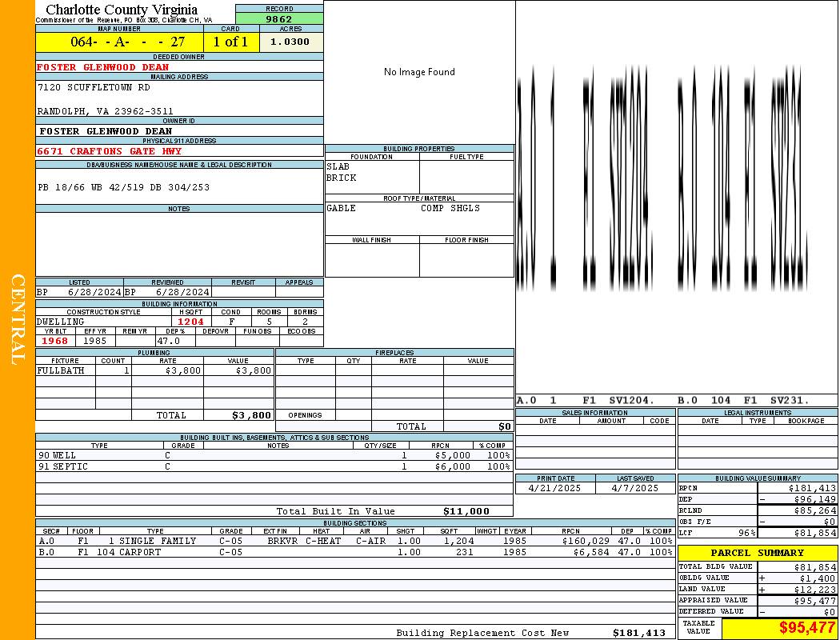Click Building Replacement Cost New $181,413
840x640 pixels.
[639, 633]
